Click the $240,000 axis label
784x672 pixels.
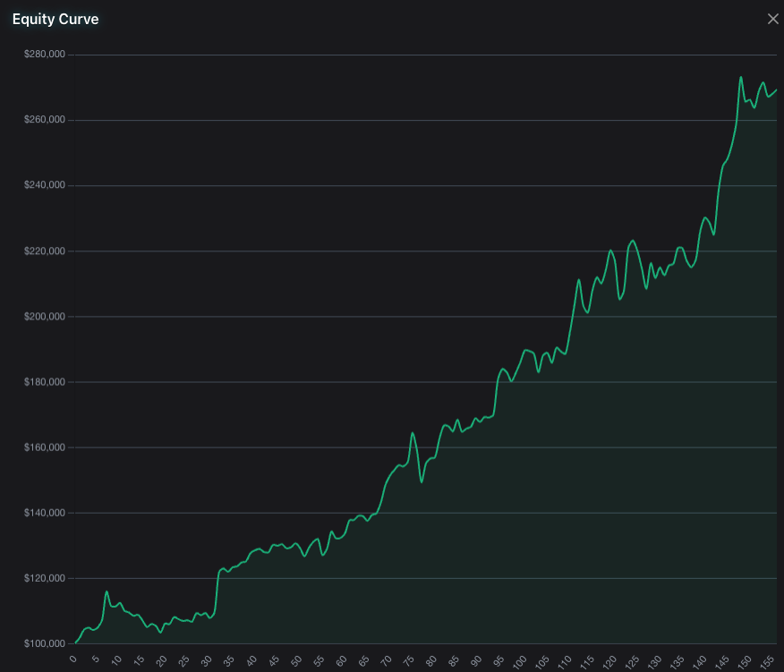point(45,185)
